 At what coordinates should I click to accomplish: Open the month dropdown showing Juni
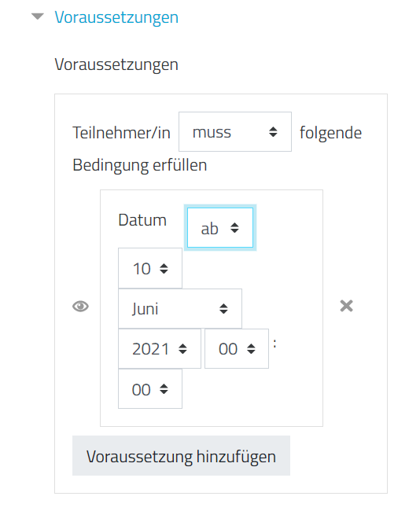click(180, 308)
